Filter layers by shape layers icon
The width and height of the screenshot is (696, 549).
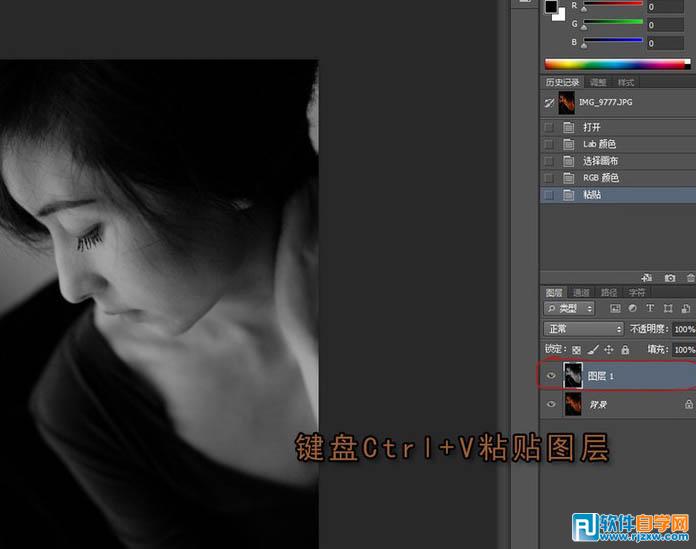click(668, 308)
